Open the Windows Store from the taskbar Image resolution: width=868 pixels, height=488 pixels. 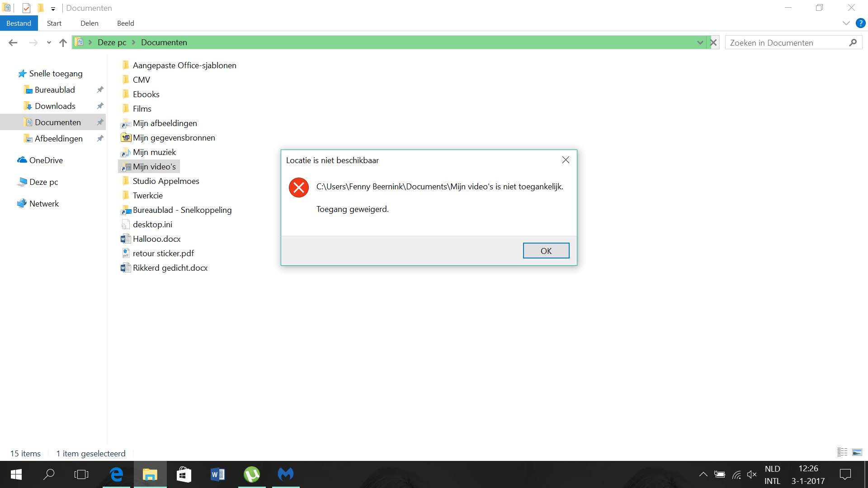[184, 474]
